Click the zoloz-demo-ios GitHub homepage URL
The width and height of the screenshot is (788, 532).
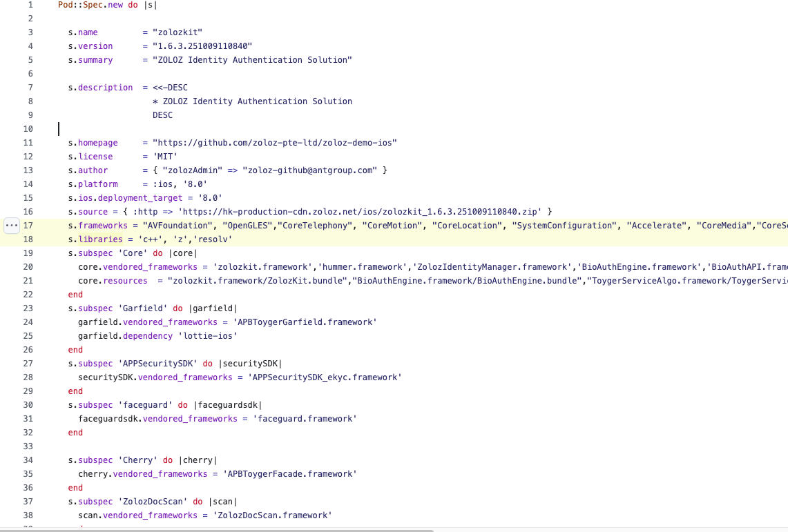coord(274,143)
